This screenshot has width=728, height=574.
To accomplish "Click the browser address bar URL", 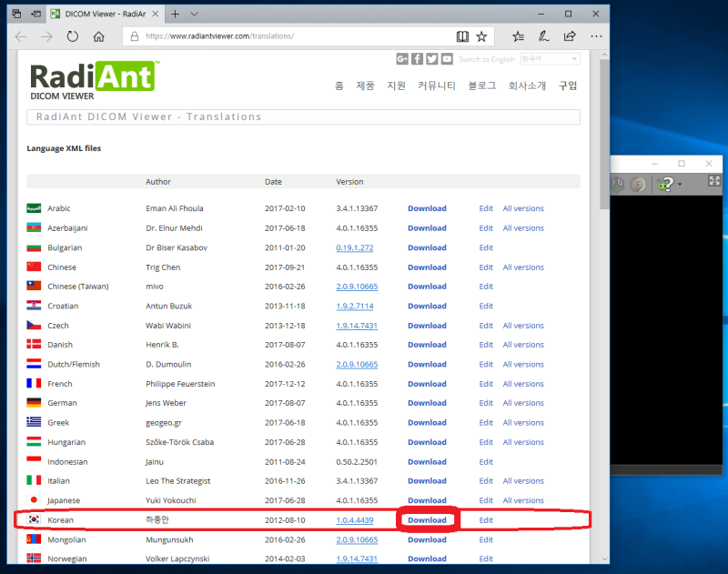I will [x=219, y=36].
